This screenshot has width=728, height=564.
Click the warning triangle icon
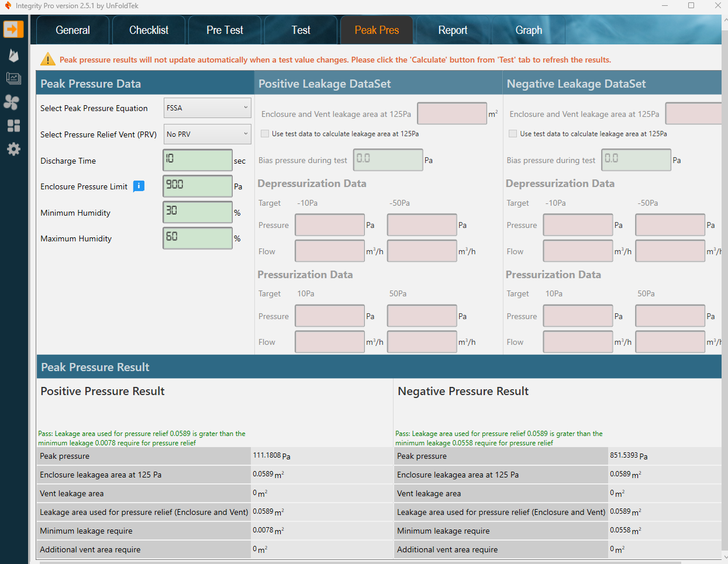[x=47, y=59]
